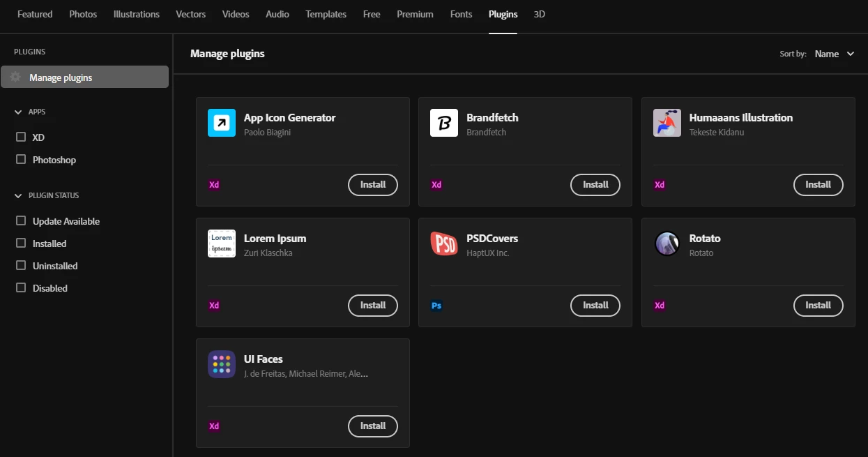Open the App Icon Generator title
868x457 pixels.
point(290,118)
